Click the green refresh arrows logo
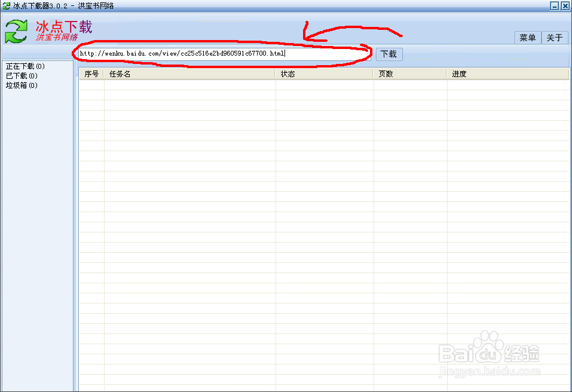The image size is (572, 392). (x=16, y=32)
